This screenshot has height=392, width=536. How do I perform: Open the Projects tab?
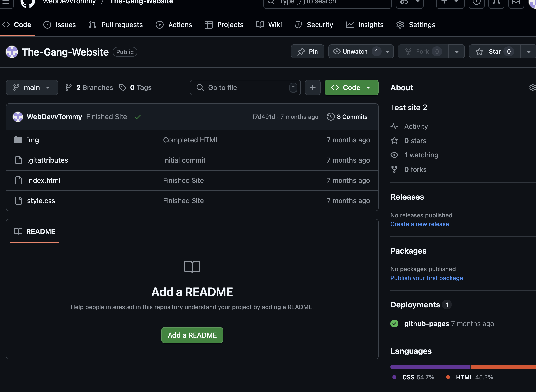224,25
